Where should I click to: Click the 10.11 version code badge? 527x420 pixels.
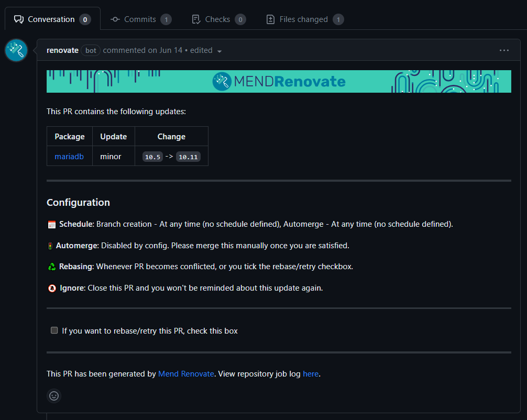click(189, 157)
